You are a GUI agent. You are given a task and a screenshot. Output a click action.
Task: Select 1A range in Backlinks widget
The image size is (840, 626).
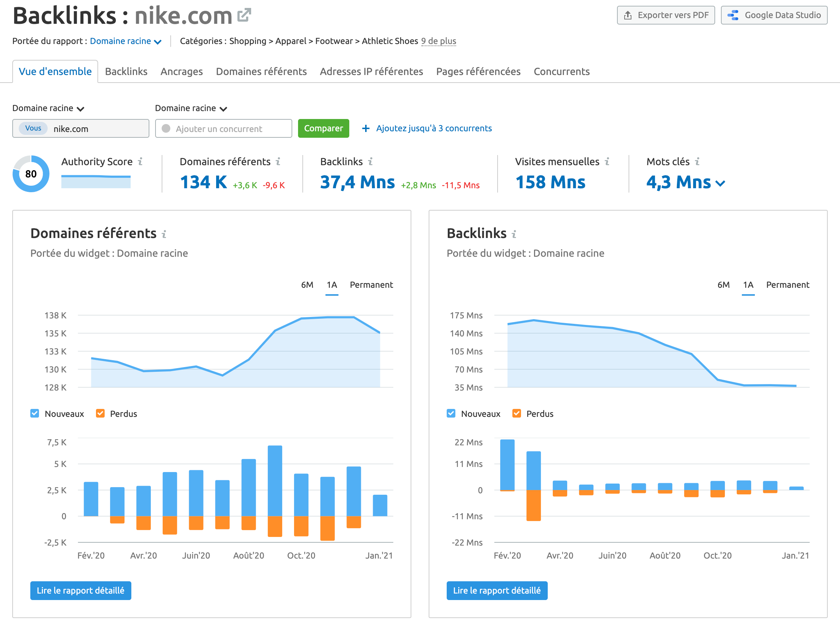[x=748, y=285]
